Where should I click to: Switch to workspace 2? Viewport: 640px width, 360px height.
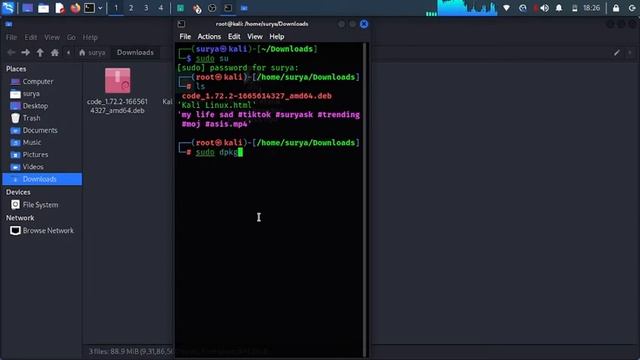coord(131,8)
